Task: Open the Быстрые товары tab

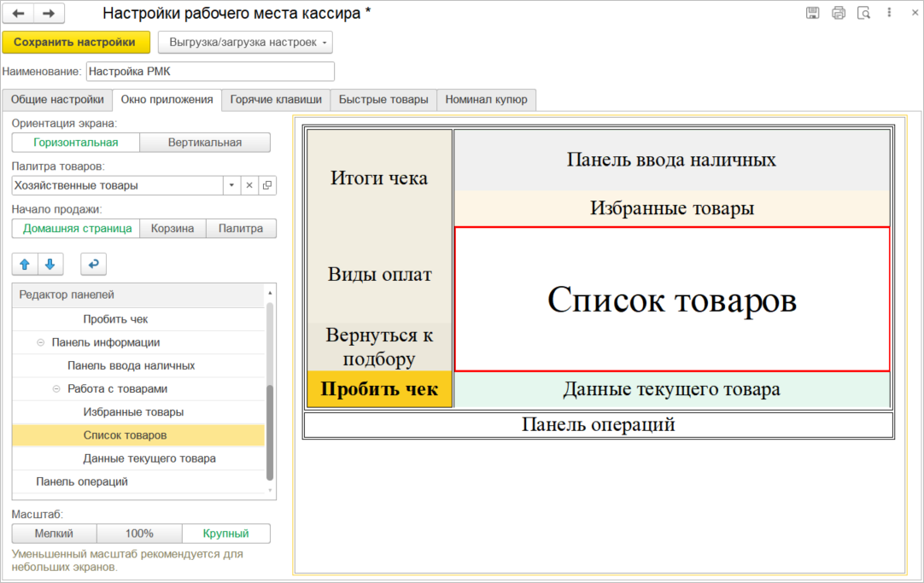Action: (x=383, y=100)
